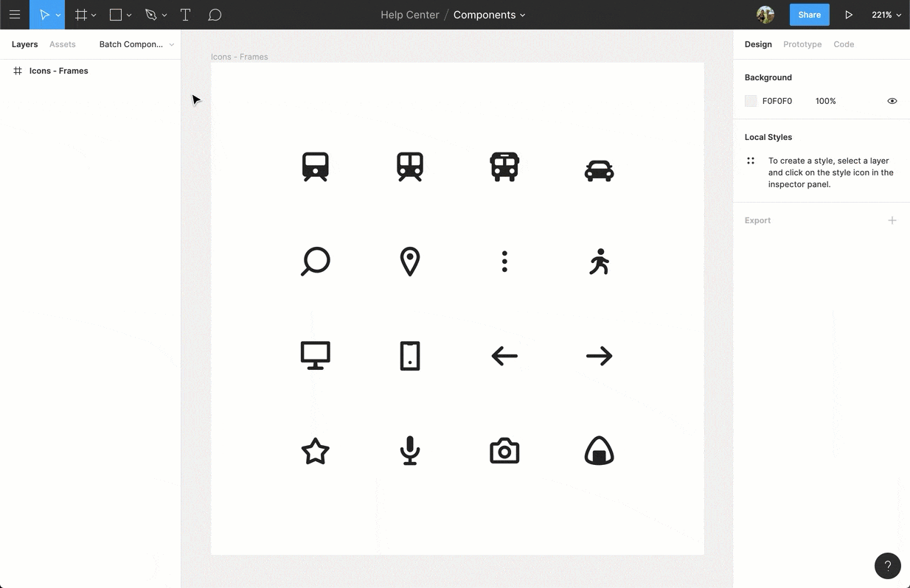Open the zoom level dropdown
The width and height of the screenshot is (910, 588).
tap(886, 15)
